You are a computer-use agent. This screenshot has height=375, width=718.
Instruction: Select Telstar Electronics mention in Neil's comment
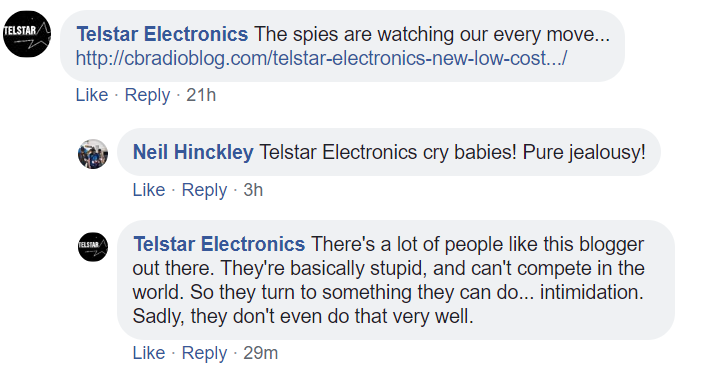pyautogui.click(x=338, y=152)
